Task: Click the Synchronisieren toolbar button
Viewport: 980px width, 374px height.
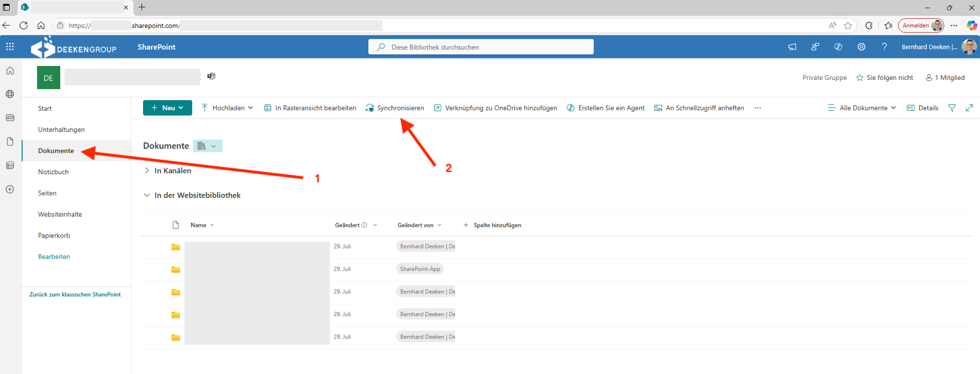Action: click(x=395, y=108)
